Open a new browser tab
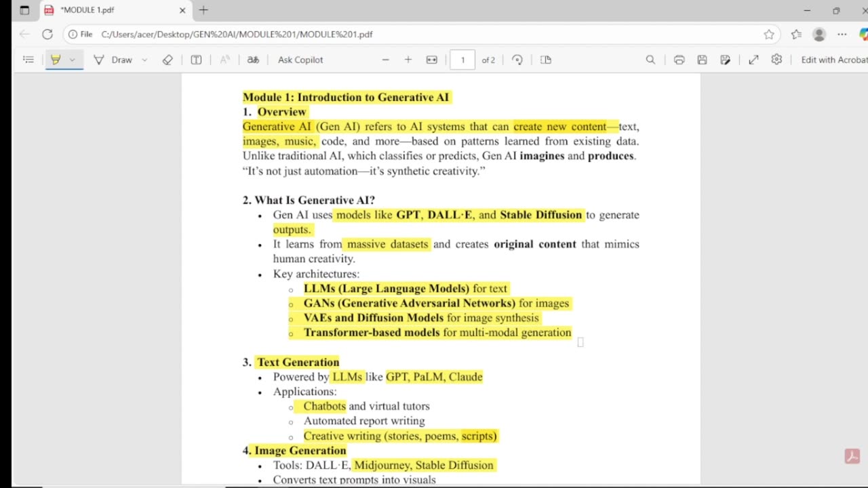Screen dimensions: 868x488 point(203,10)
